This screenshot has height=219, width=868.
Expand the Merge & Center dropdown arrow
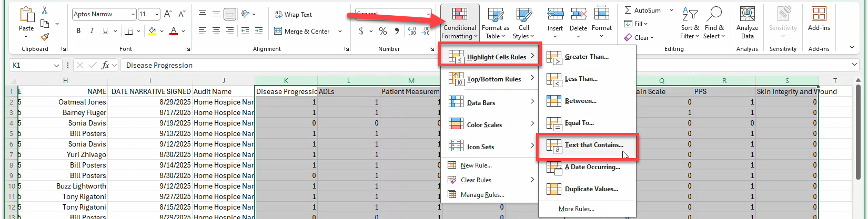pos(340,32)
